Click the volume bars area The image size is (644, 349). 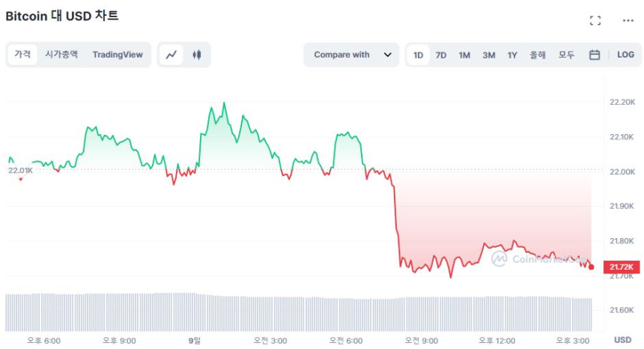coord(300,313)
